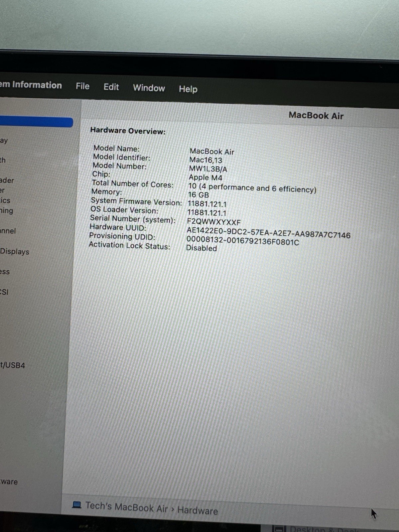This screenshot has width=399, height=532.
Task: Click the "Serial Number (system):" label
Action: (x=133, y=219)
